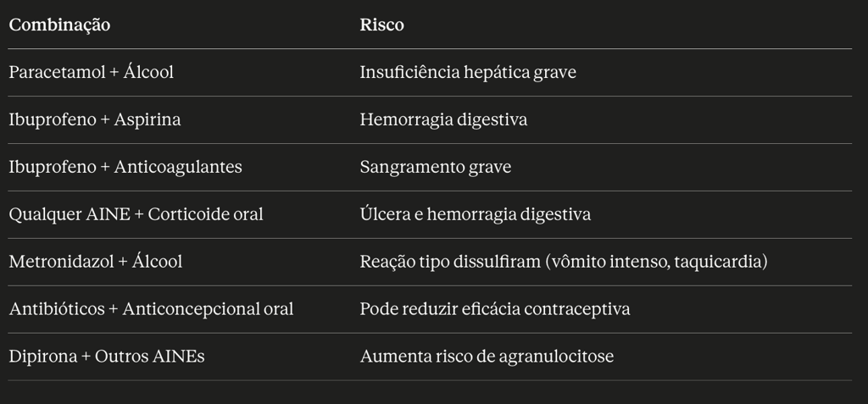Select Qualquer AINE + Corticoide oral
This screenshot has width=868, height=404.
[136, 214]
